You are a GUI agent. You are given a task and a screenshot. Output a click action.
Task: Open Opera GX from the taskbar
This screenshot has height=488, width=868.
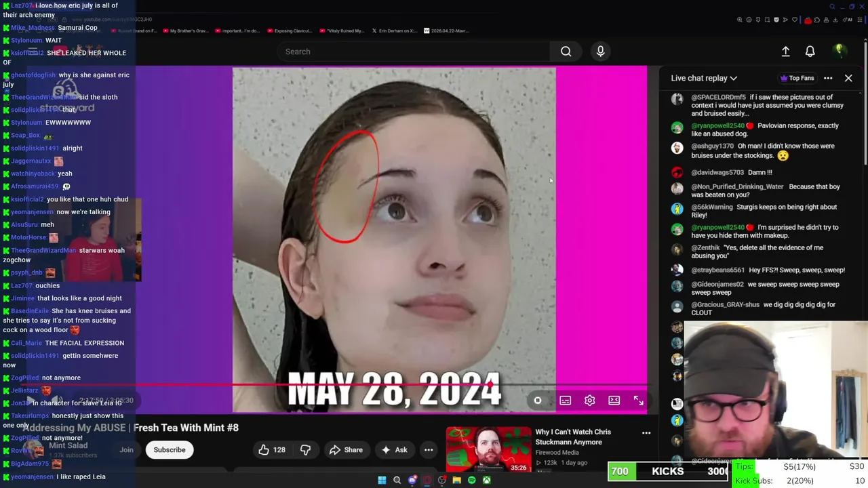point(427,480)
